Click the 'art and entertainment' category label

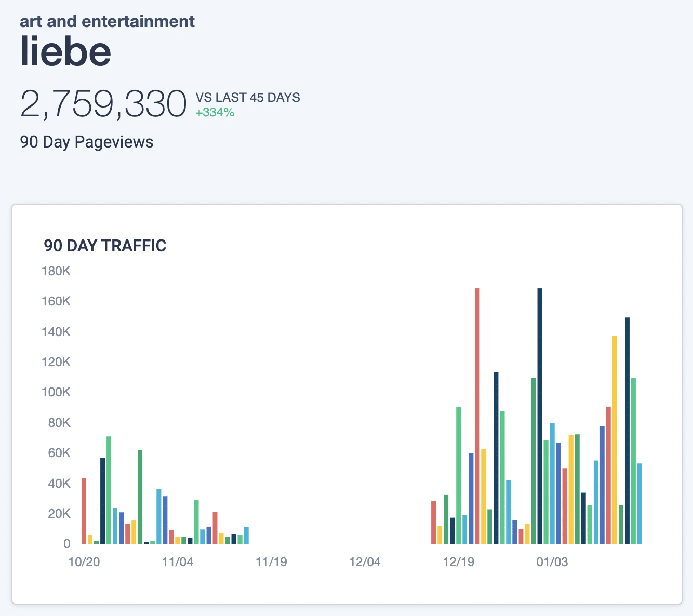(x=107, y=21)
